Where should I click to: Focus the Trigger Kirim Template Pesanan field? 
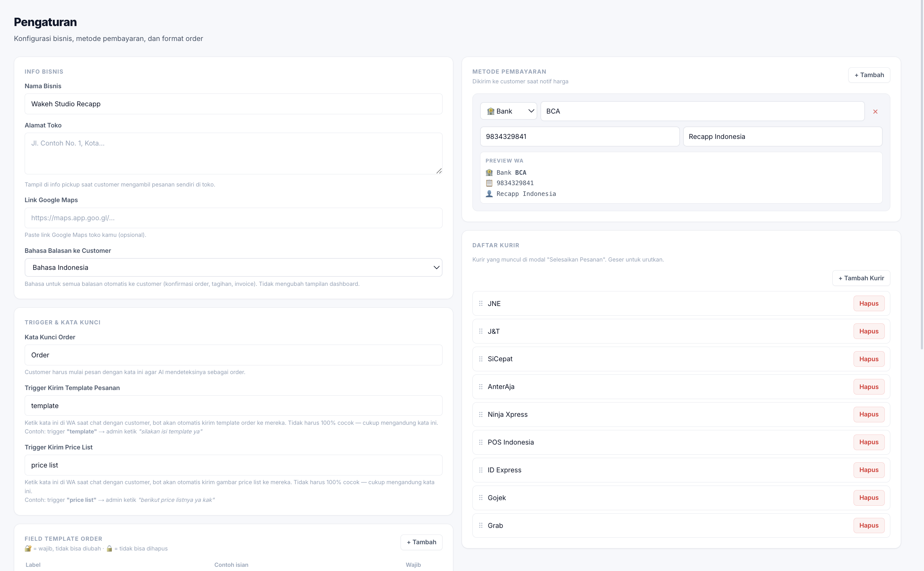coord(234,406)
